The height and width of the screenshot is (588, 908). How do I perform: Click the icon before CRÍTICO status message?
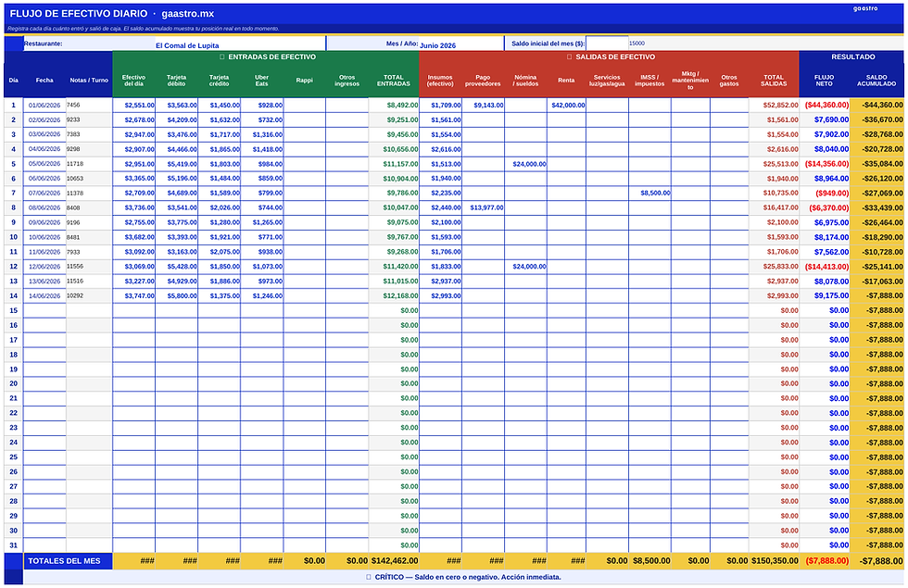pyautogui.click(x=369, y=577)
